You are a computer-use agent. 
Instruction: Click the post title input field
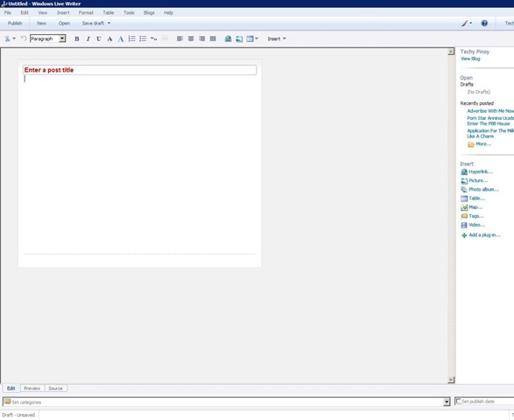coord(139,70)
